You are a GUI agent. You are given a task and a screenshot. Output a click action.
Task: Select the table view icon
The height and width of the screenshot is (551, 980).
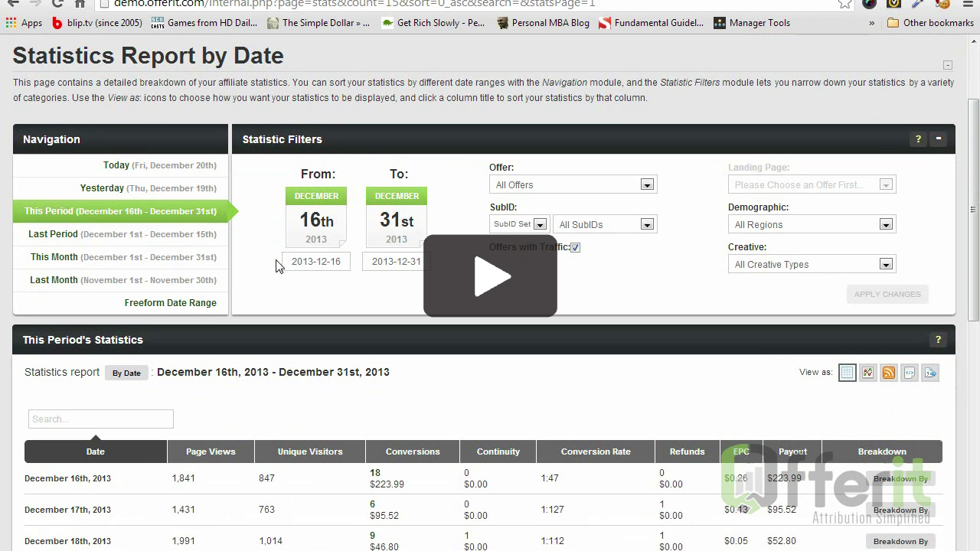(x=847, y=373)
